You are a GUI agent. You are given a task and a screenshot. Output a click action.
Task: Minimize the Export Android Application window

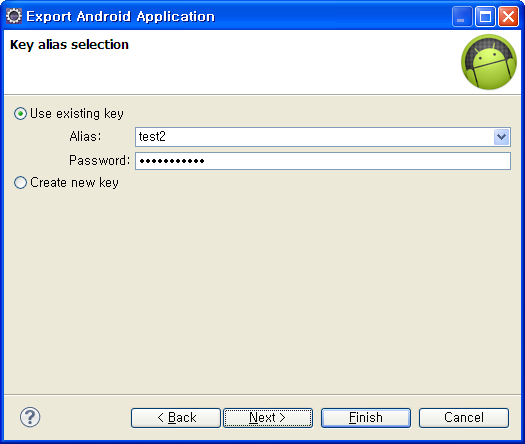[x=462, y=16]
